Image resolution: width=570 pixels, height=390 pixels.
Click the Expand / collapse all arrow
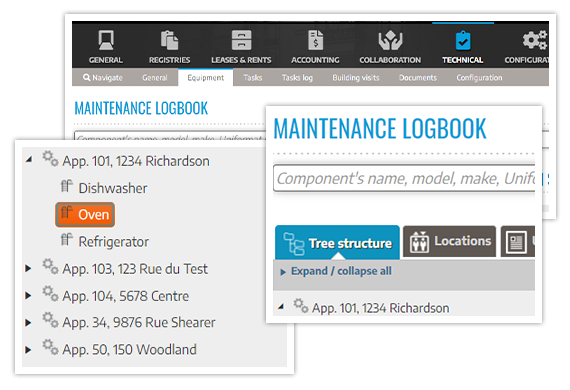click(x=283, y=272)
